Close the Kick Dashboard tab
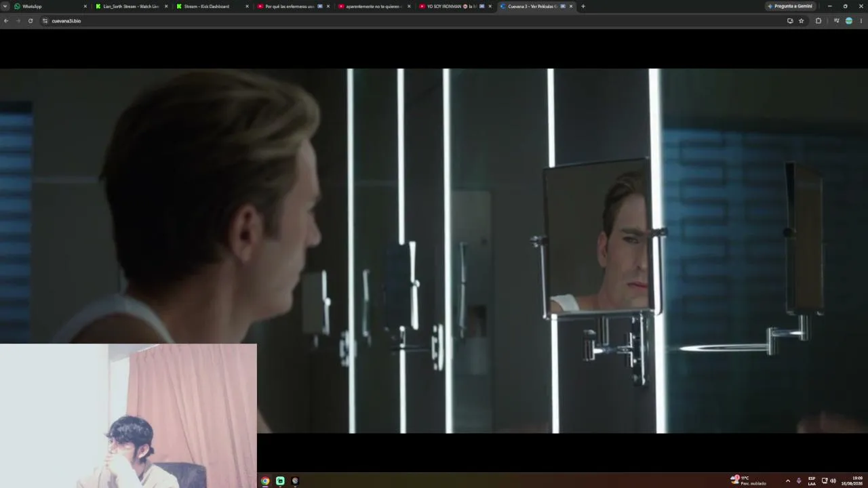868x488 pixels. (247, 6)
